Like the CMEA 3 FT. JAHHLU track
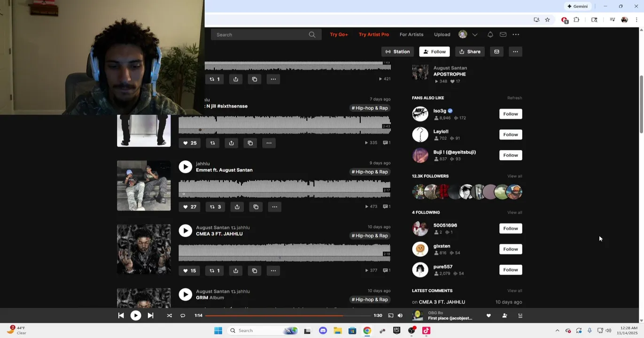 point(190,270)
